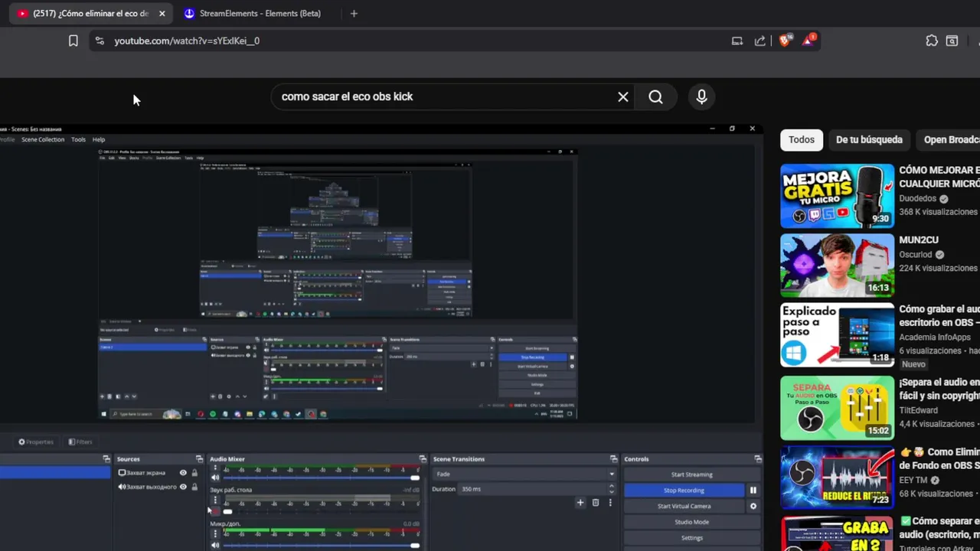
Task: Click the cast media icon in address bar
Action: click(x=737, y=41)
